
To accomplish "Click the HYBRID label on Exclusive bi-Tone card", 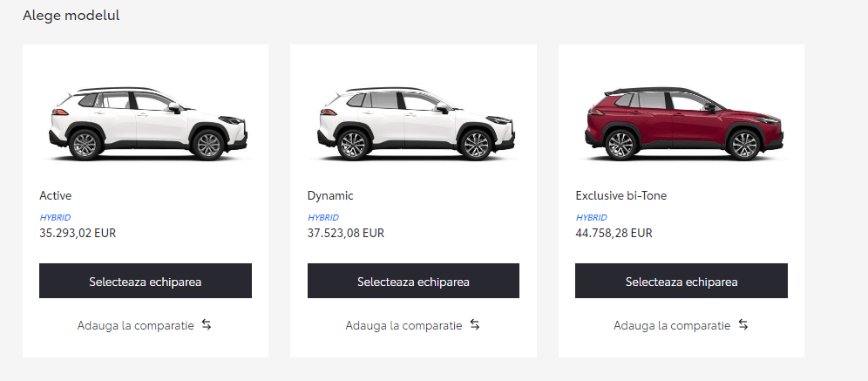I will (592, 217).
